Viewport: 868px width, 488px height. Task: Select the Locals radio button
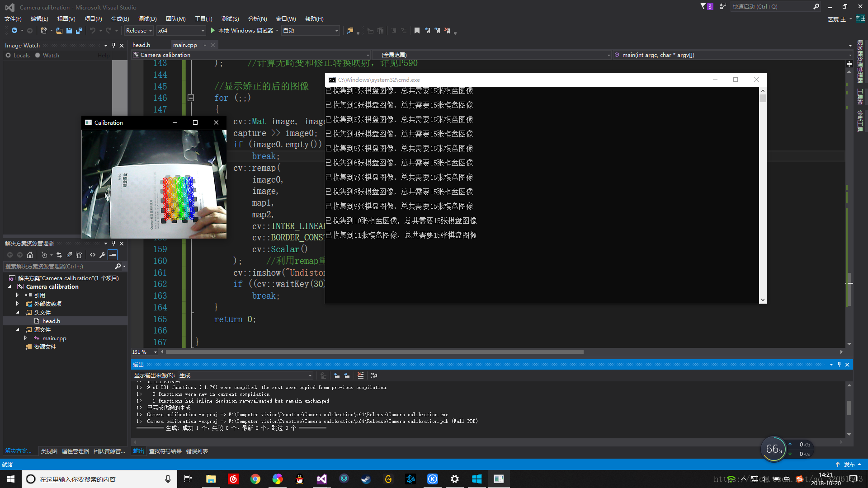coord(8,55)
